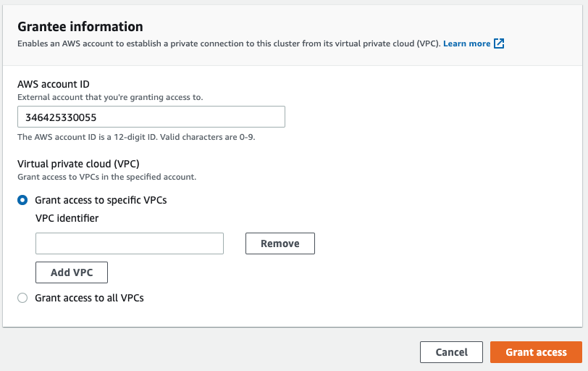Image resolution: width=588 pixels, height=371 pixels.
Task: Click the 'Grant access to all VPCs' label text
Action: tap(89, 298)
